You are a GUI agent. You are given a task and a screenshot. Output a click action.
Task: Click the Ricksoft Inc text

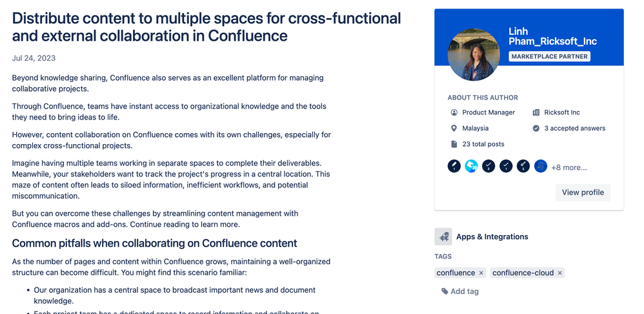point(562,112)
